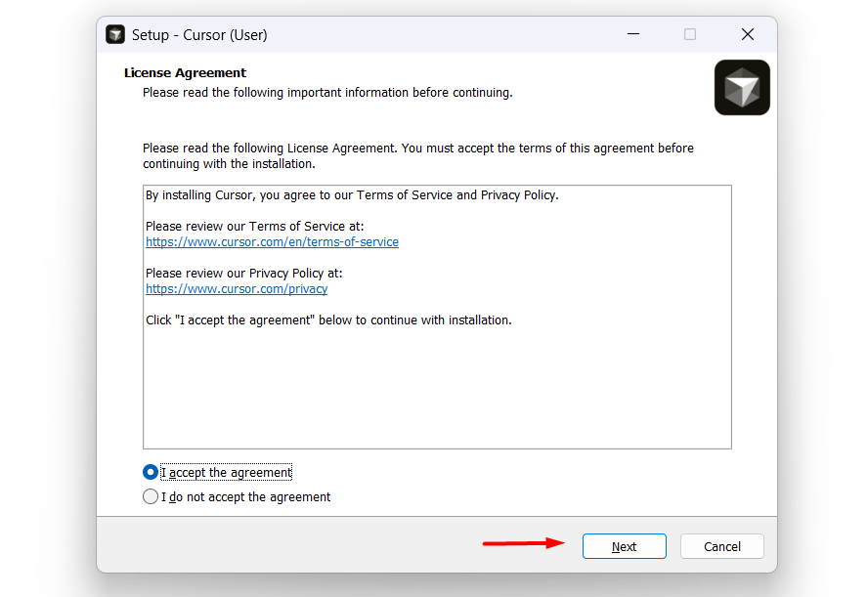Click the License Agreement heading
The image size is (868, 597).
(x=184, y=72)
